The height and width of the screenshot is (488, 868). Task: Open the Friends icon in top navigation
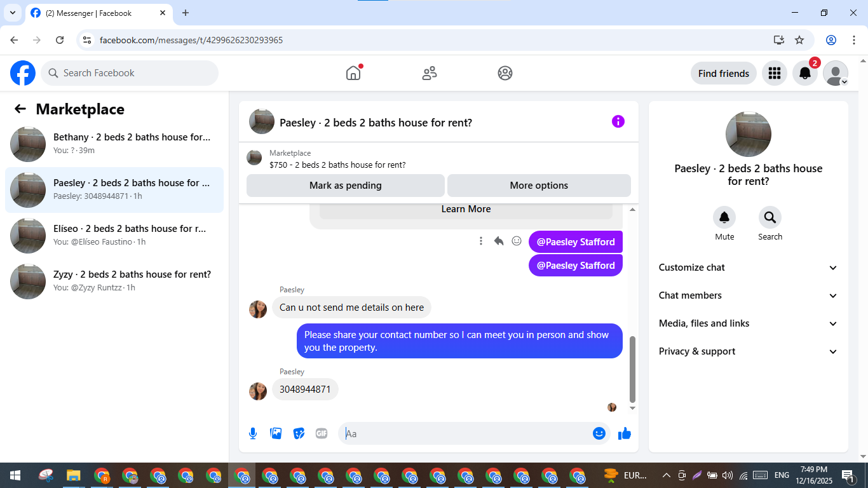pos(430,73)
